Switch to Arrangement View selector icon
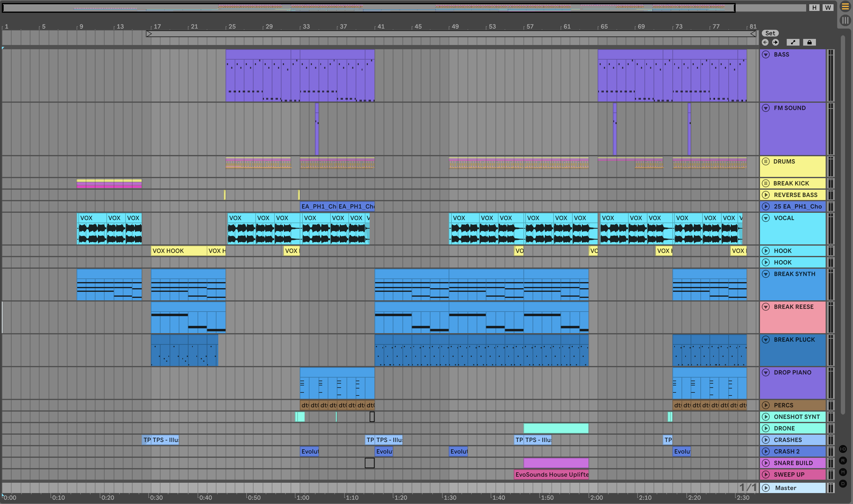The height and width of the screenshot is (504, 853). tap(845, 7)
